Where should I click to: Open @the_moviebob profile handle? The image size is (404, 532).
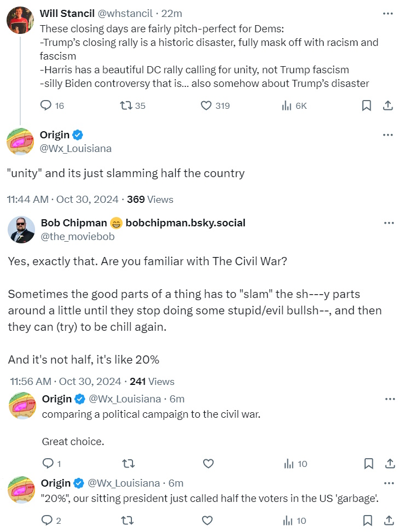(x=78, y=237)
